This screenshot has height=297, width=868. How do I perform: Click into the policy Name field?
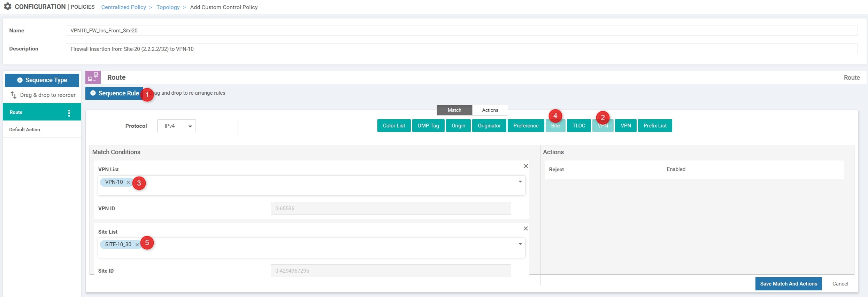(x=461, y=31)
